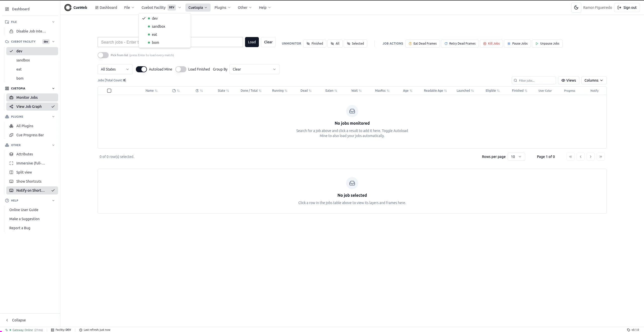Open the Plugins menu
Viewport: 644px width, 332px height.
(222, 8)
